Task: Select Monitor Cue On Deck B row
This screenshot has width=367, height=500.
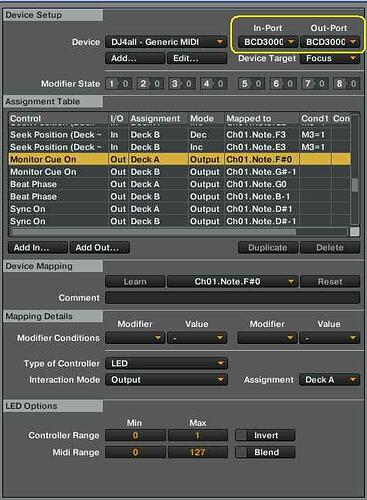Action: (179, 172)
